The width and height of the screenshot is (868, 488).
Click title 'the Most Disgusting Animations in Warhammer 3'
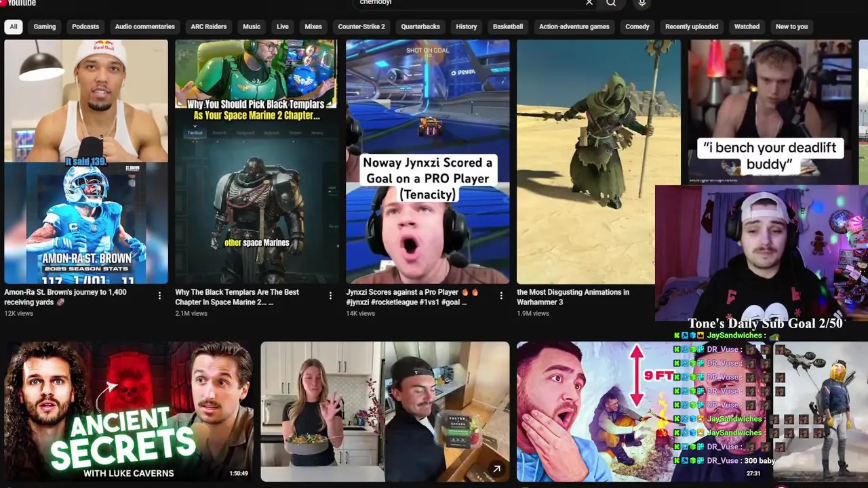[x=573, y=297]
